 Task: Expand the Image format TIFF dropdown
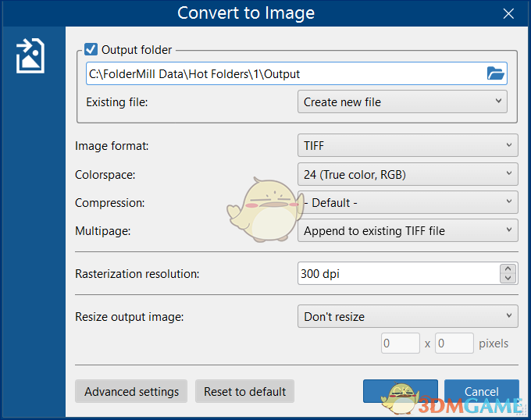tap(407, 145)
